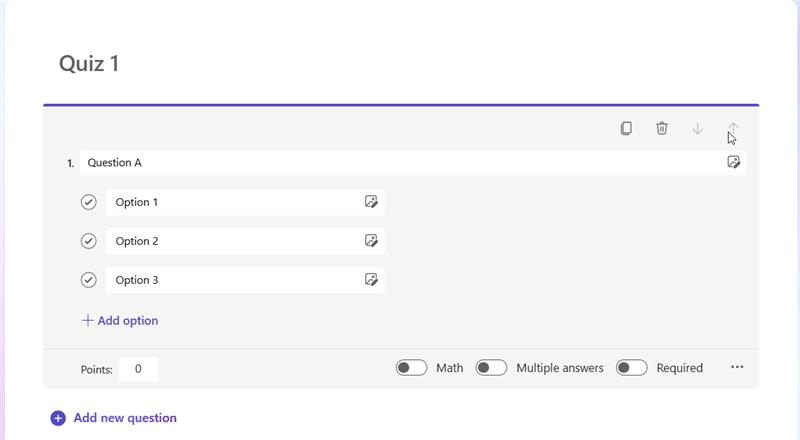The image size is (800, 440).
Task: Turn on Multiple answers toggle
Action: tap(491, 368)
